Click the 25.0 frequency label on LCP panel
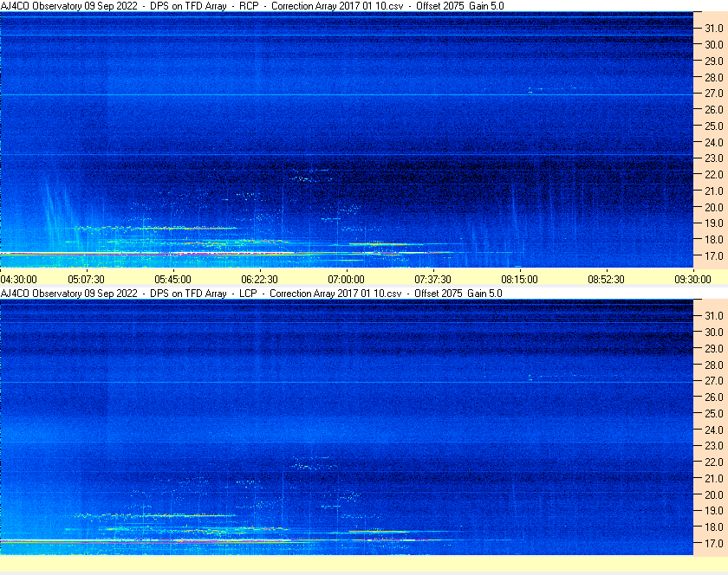The image size is (728, 575). point(714,413)
